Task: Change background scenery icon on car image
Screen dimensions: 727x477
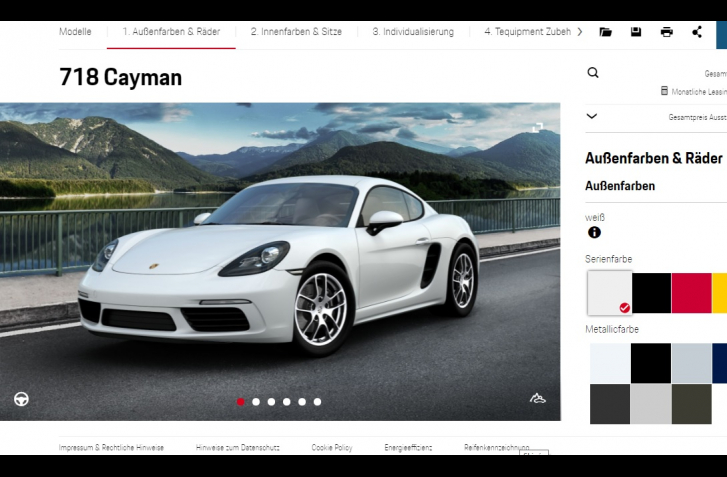Action: 538,398
